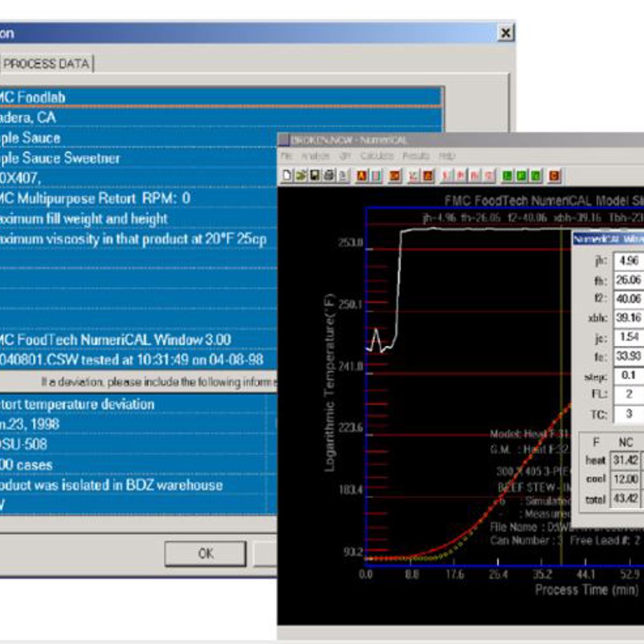Click the middle green toolbar icon
The image size is (644, 644).
coord(522,175)
